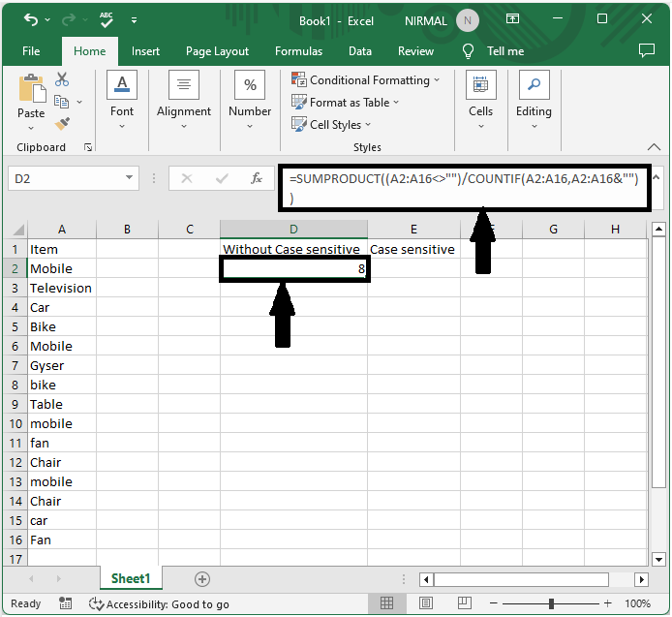
Task: Open the Review tab
Action: (x=415, y=51)
